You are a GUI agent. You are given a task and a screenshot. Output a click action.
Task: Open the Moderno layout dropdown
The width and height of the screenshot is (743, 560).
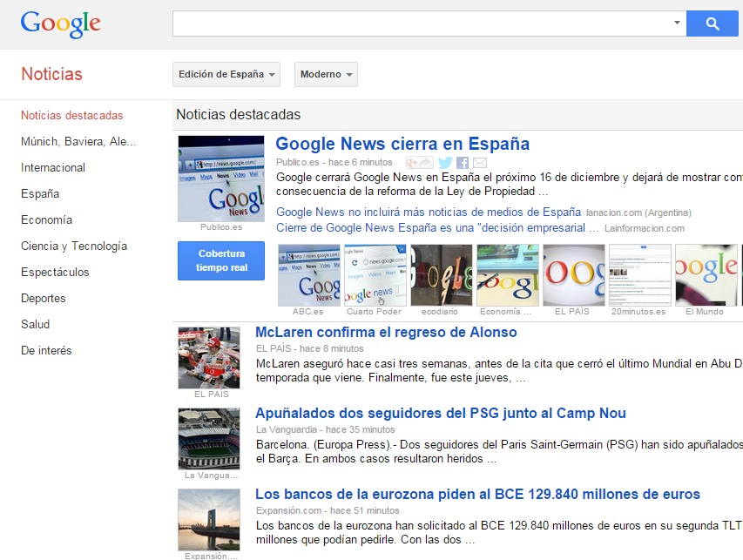click(326, 74)
